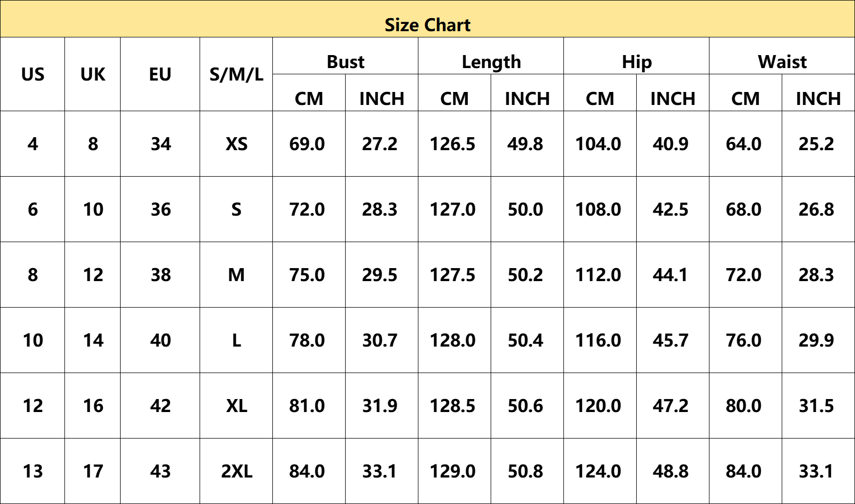Image resolution: width=855 pixels, height=504 pixels.
Task: Select the Bust header cell
Action: (x=345, y=56)
